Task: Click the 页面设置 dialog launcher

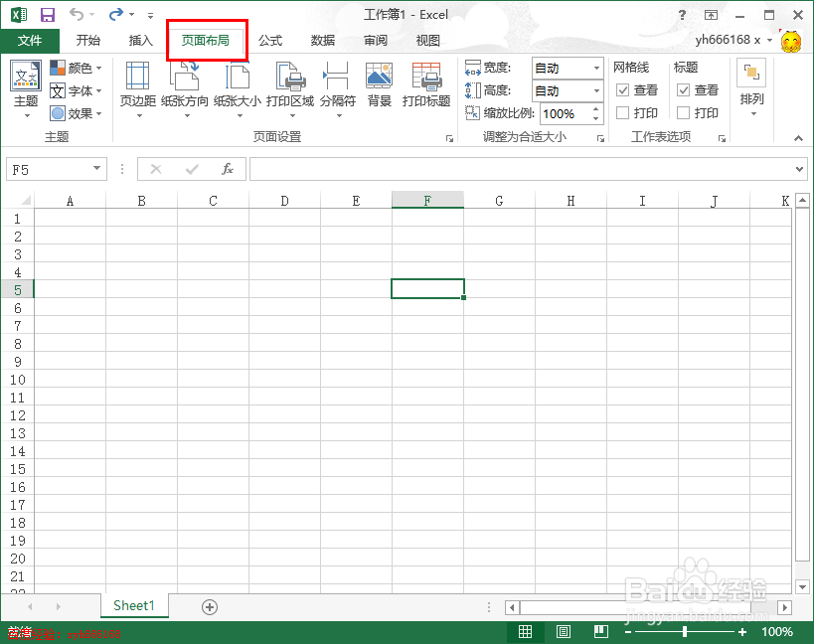Action: pyautogui.click(x=449, y=139)
